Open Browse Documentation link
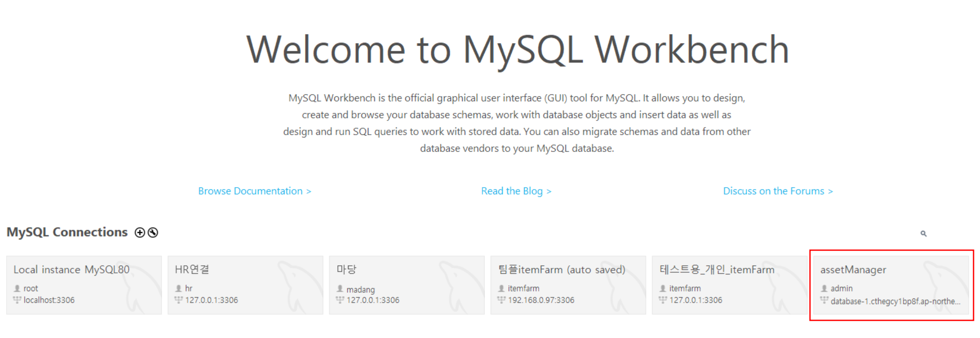980x338 pixels. [254, 191]
